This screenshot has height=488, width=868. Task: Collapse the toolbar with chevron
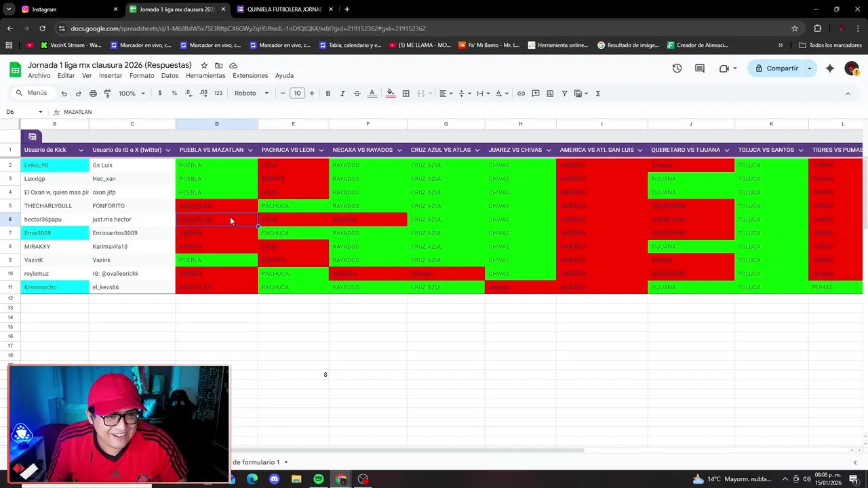pos(848,94)
